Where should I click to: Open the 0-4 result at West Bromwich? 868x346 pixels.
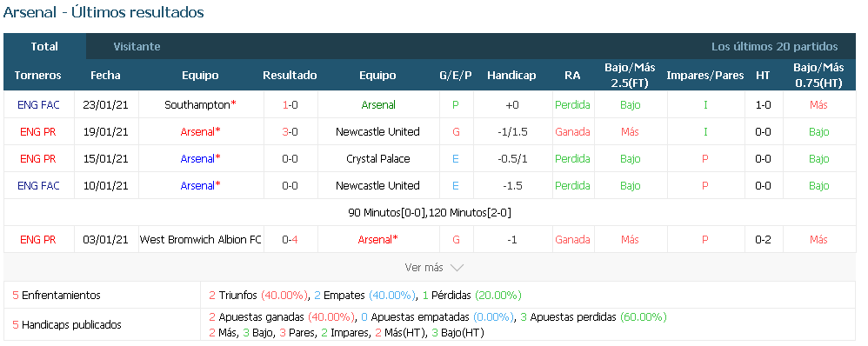coord(290,240)
